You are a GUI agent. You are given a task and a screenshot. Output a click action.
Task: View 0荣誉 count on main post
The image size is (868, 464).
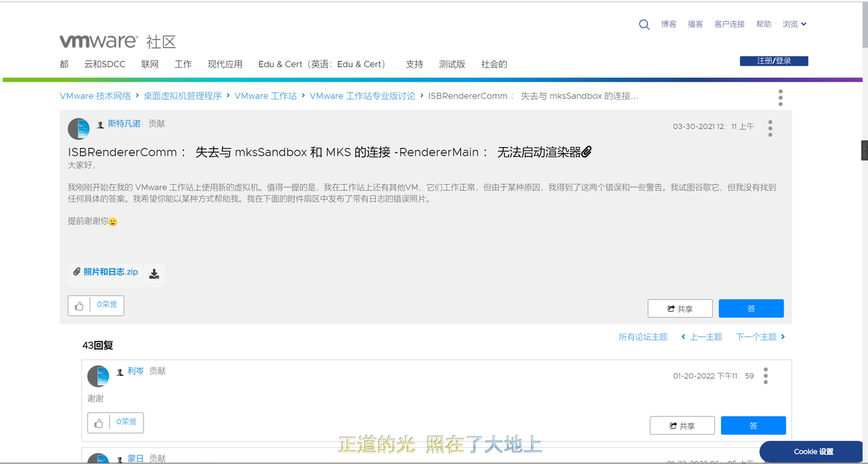coord(107,304)
